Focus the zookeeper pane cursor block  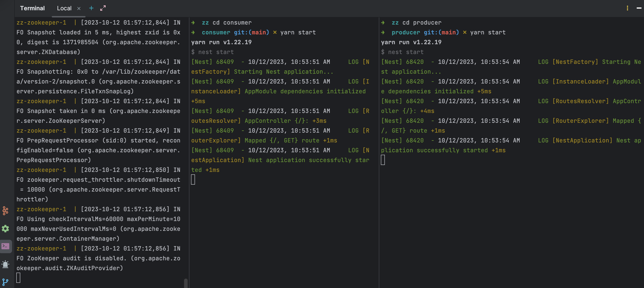point(18,278)
